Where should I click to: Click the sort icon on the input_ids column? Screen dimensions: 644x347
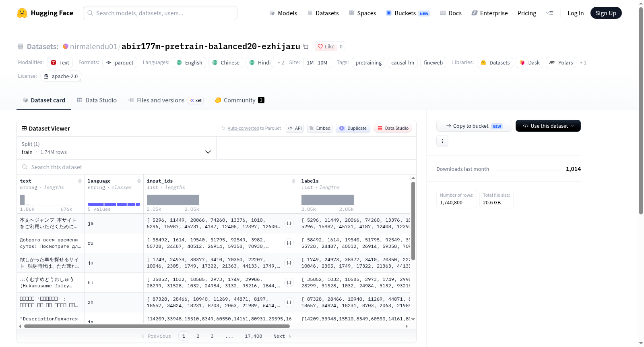pyautogui.click(x=293, y=181)
